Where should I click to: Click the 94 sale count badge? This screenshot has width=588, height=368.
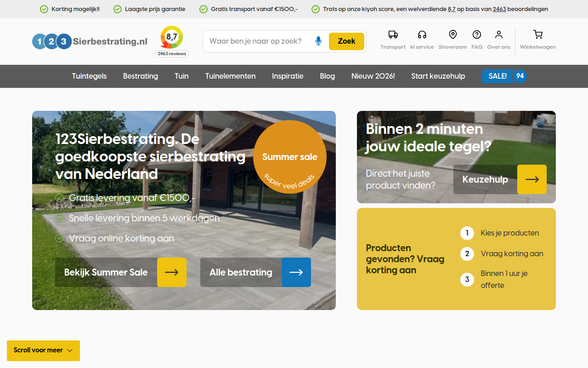pyautogui.click(x=520, y=76)
